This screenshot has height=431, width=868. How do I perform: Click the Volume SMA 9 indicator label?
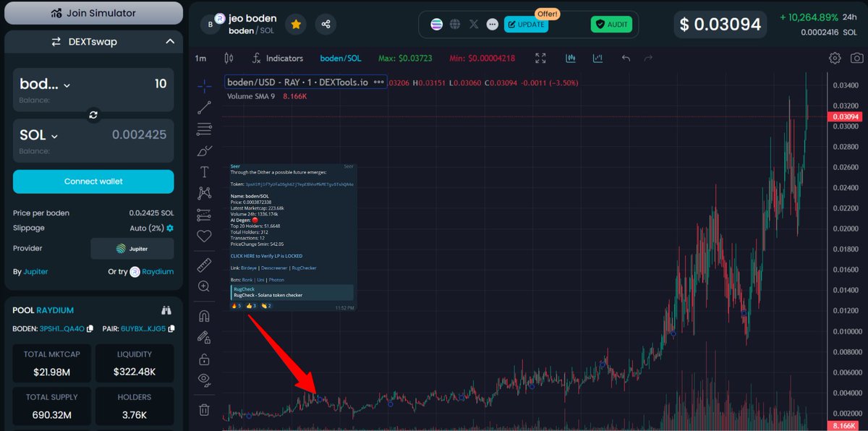click(x=251, y=96)
